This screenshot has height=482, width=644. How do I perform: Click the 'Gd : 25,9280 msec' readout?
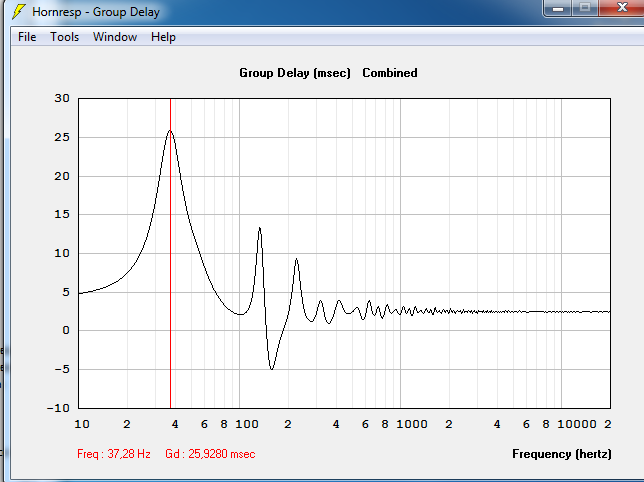click(210, 454)
